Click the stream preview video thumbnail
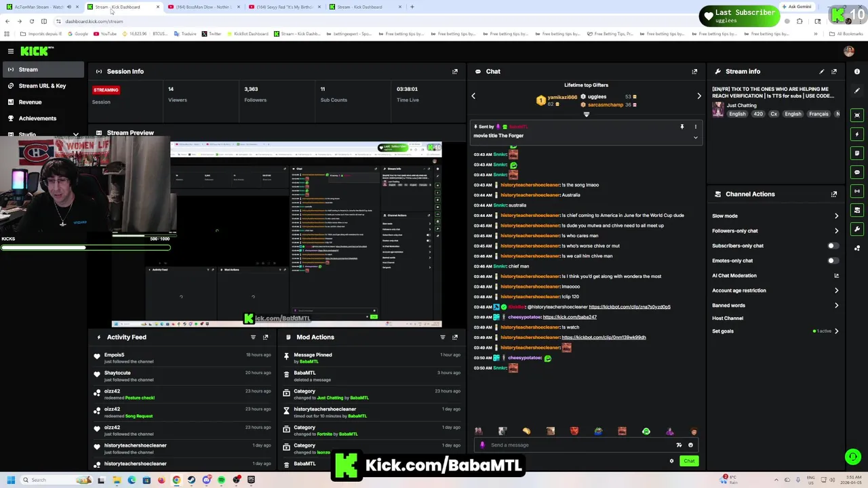This screenshot has width=868, height=488. pyautogui.click(x=306, y=235)
